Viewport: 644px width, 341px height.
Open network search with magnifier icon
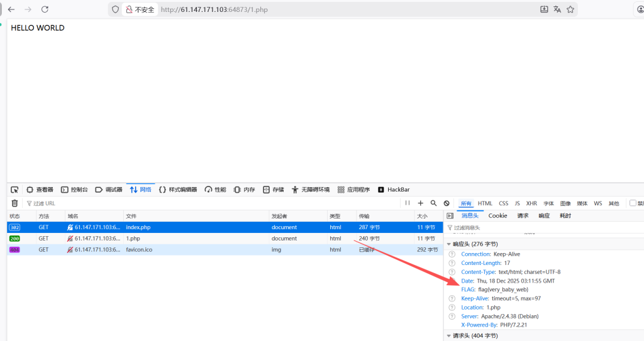point(433,203)
